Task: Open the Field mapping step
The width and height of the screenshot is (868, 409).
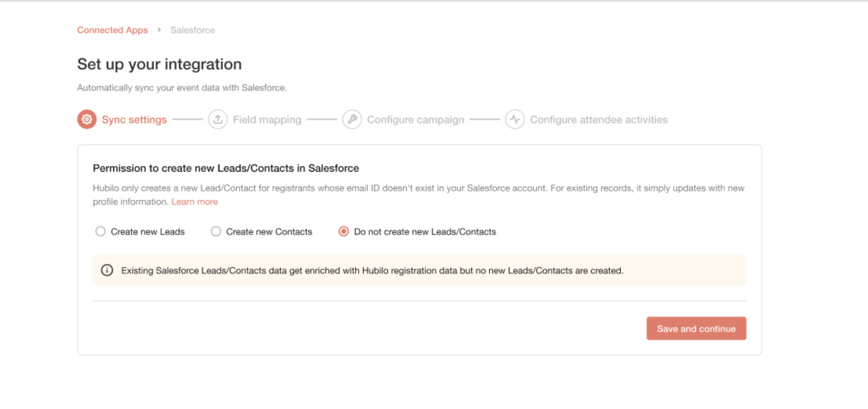Action: (x=267, y=119)
